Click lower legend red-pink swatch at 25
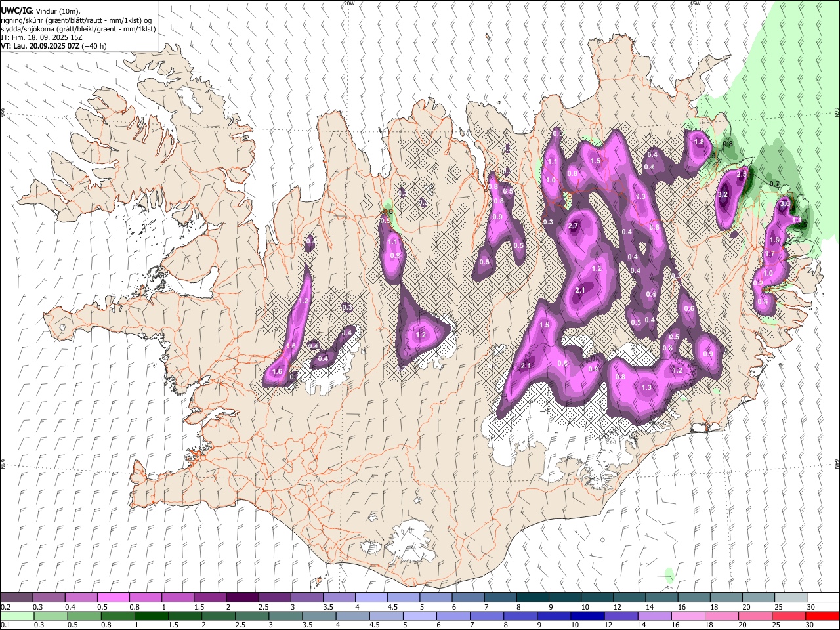This screenshot has width=840, height=630. pos(789,616)
